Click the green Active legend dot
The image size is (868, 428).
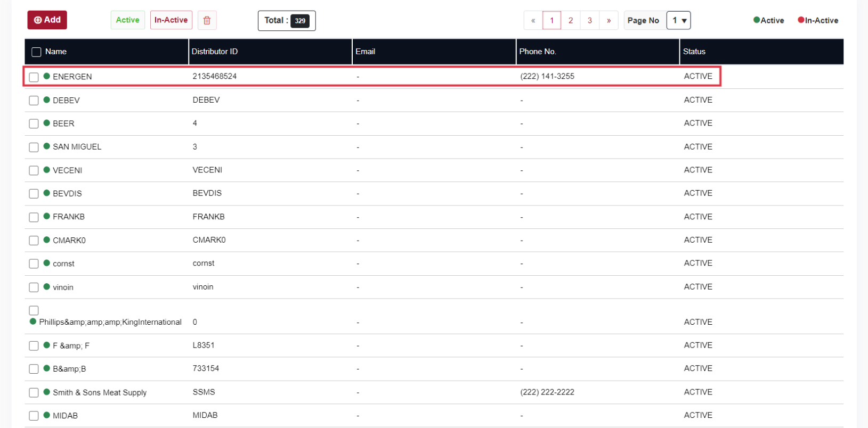(756, 20)
